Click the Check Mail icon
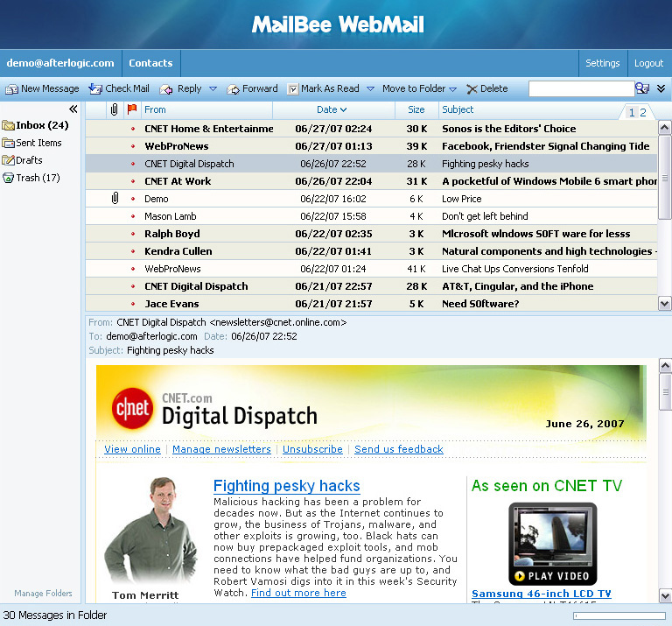This screenshot has height=626, width=672. coord(94,88)
